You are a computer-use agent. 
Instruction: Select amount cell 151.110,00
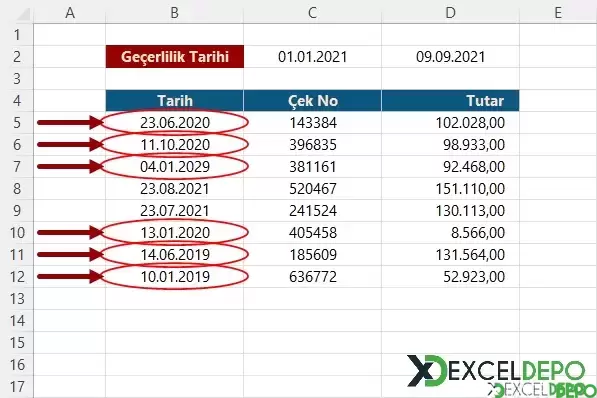(x=450, y=189)
